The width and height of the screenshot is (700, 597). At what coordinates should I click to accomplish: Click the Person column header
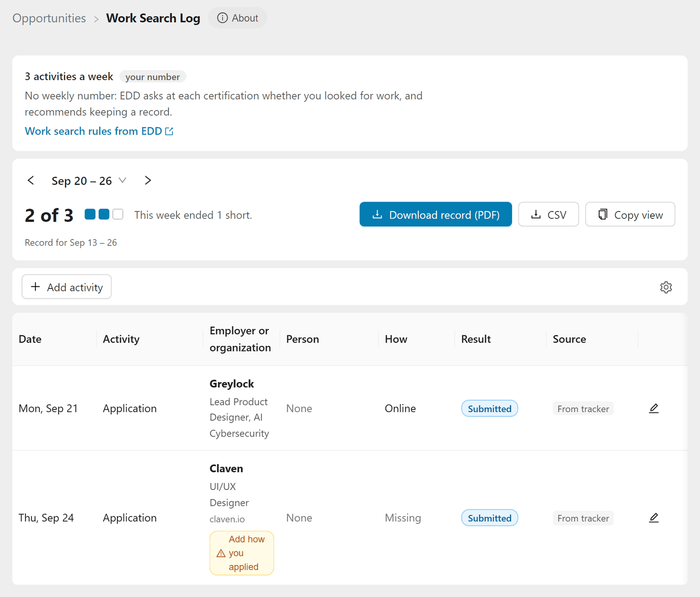(302, 339)
